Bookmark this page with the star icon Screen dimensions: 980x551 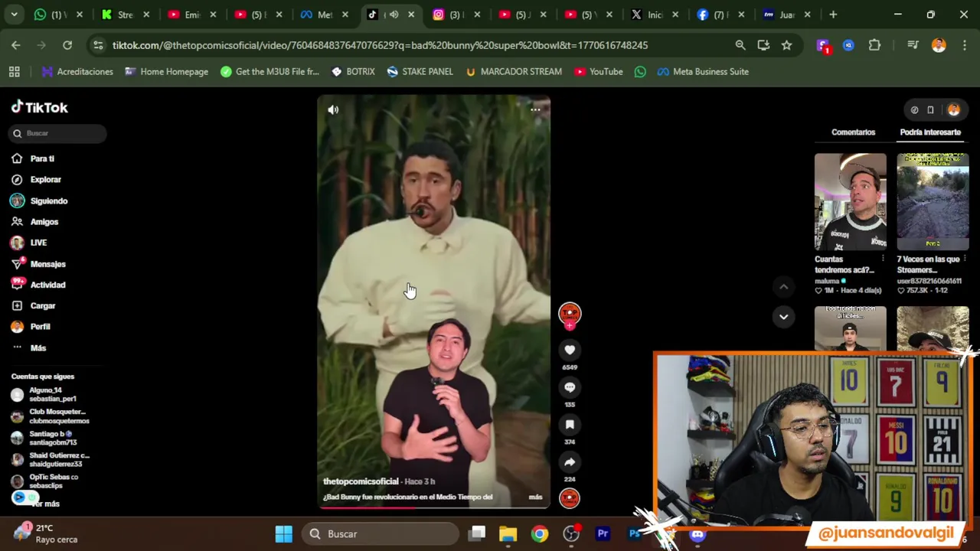pos(786,45)
